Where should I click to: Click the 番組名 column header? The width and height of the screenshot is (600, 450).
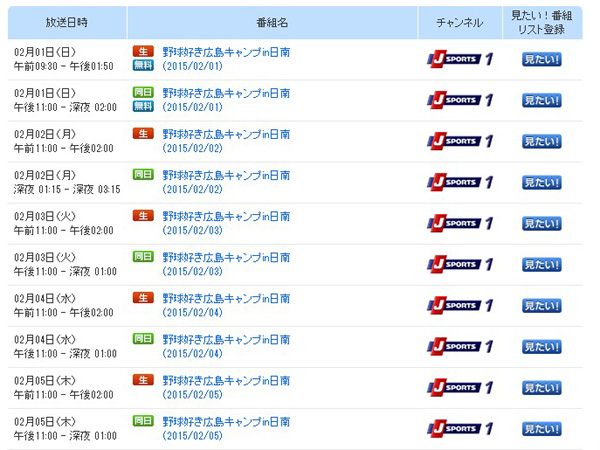(x=272, y=22)
